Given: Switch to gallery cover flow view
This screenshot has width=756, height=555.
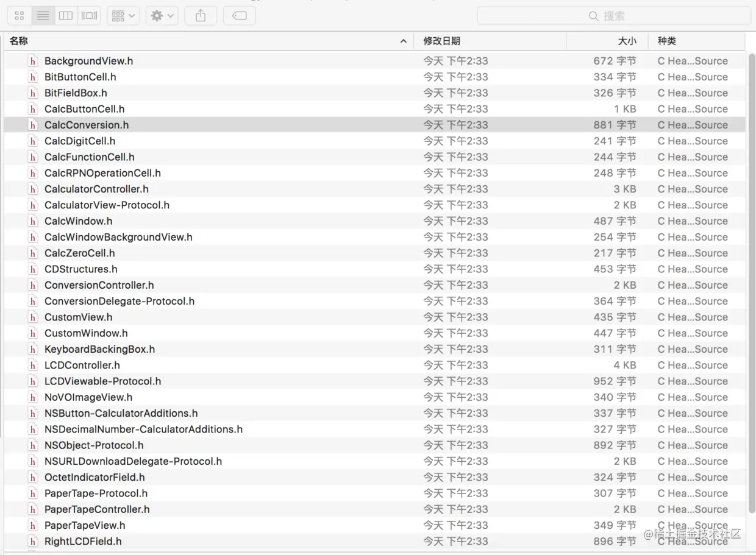Looking at the screenshot, I should 89,16.
